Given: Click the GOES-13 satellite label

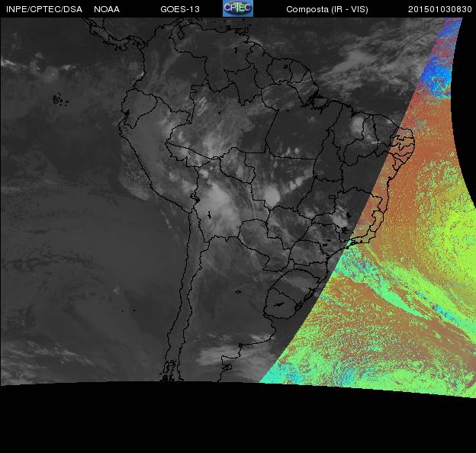Looking at the screenshot, I should (180, 9).
